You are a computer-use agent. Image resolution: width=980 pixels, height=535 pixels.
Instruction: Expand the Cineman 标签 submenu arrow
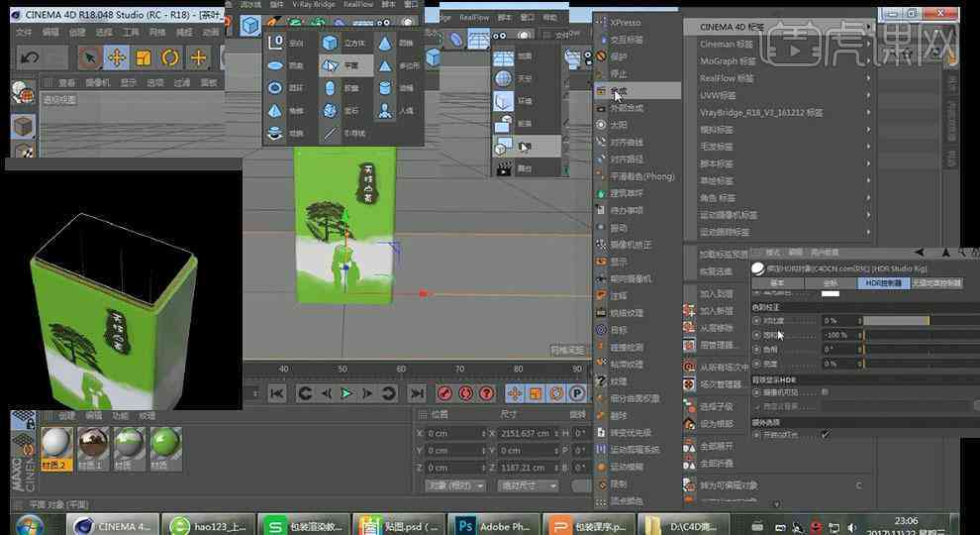[x=868, y=45]
